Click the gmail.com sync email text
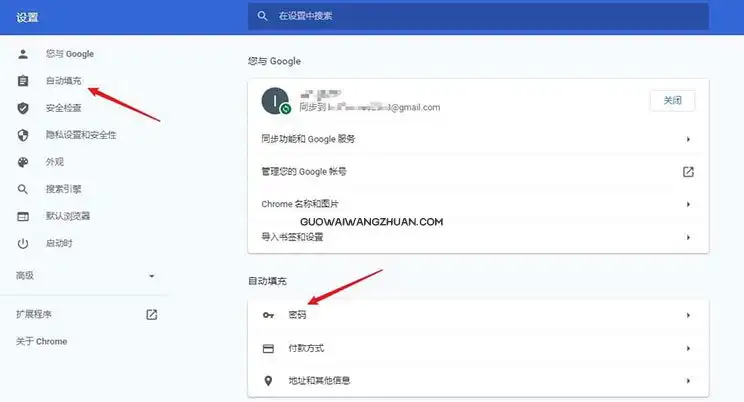Viewport: 744px width, 402px height. click(x=370, y=108)
